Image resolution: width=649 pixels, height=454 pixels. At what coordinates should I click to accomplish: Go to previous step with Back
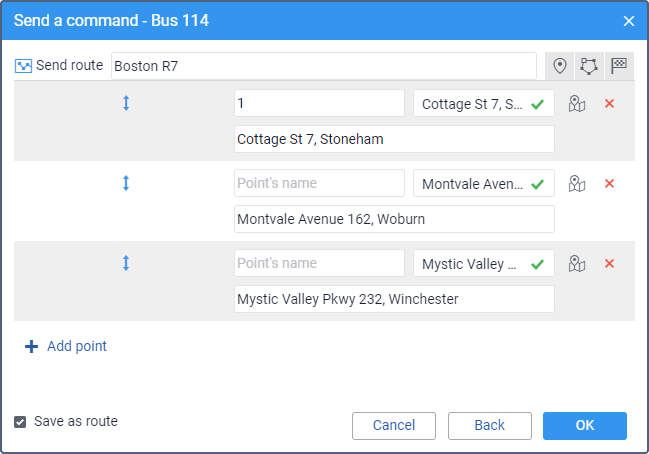pos(490,425)
